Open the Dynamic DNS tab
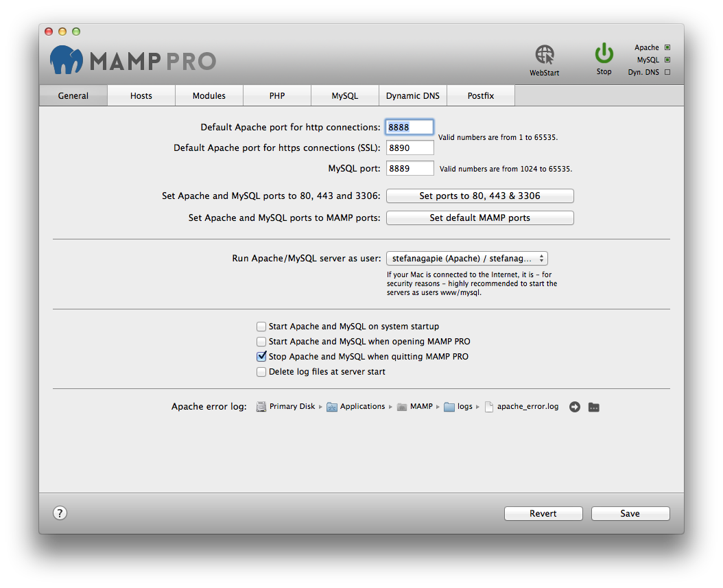This screenshot has height=588, width=723. [x=413, y=95]
